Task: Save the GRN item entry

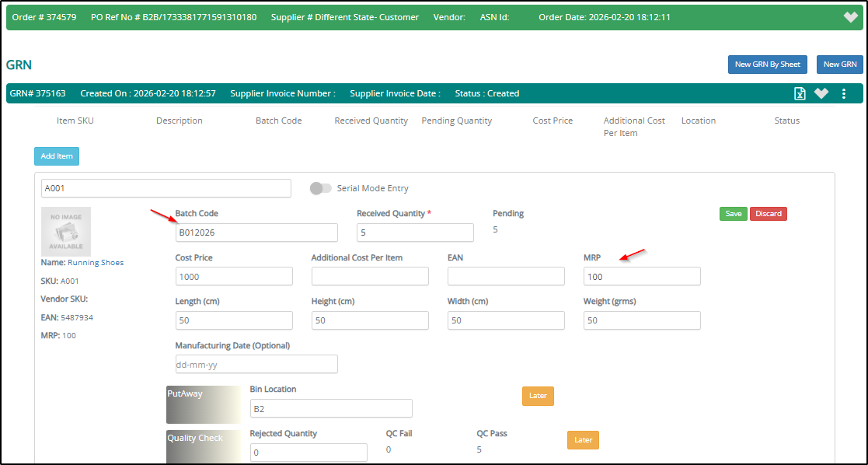Action: [733, 214]
